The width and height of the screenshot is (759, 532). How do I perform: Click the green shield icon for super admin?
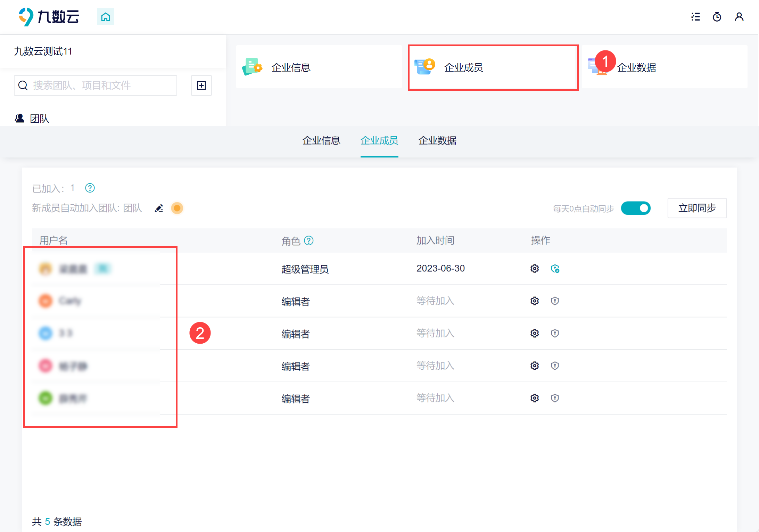[x=555, y=269]
